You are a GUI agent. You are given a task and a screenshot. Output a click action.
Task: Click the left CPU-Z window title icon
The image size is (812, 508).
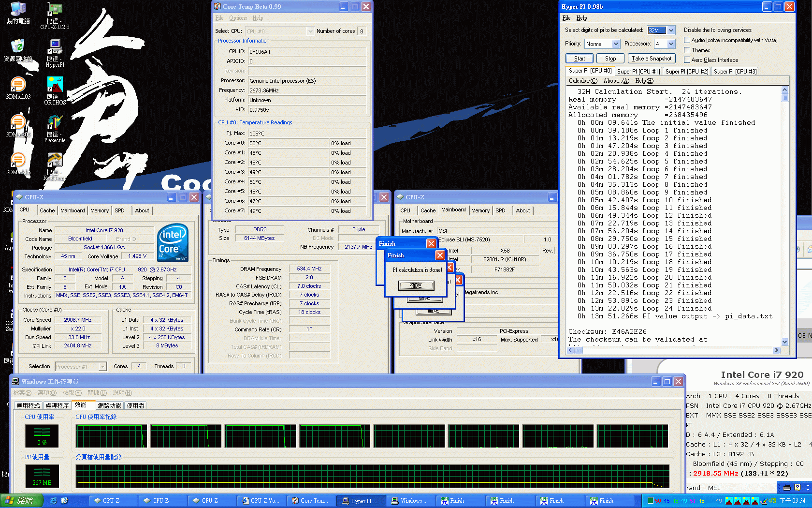(x=19, y=197)
